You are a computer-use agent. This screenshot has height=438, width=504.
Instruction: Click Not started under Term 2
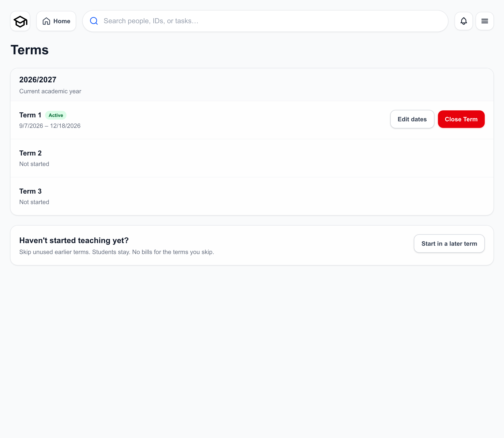click(x=34, y=164)
